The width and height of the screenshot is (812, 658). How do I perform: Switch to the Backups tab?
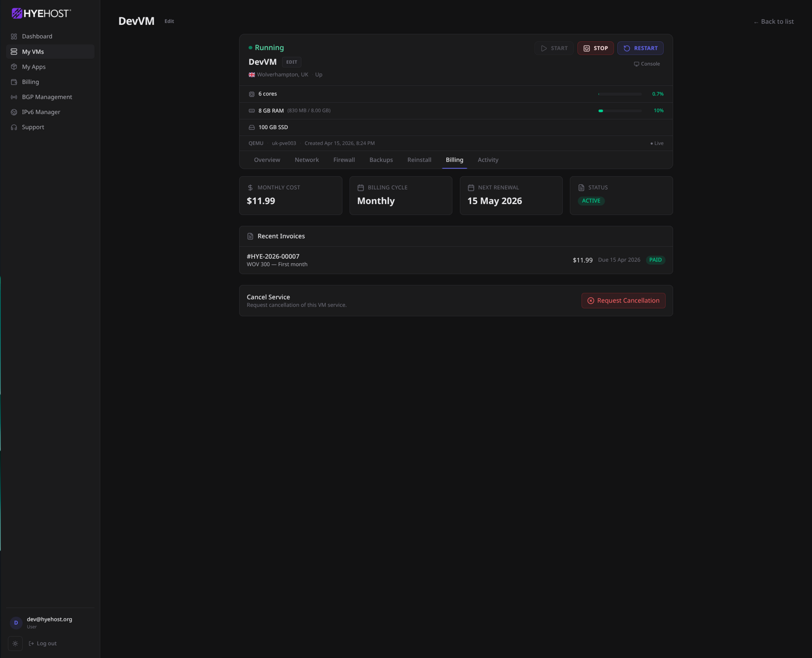381,160
